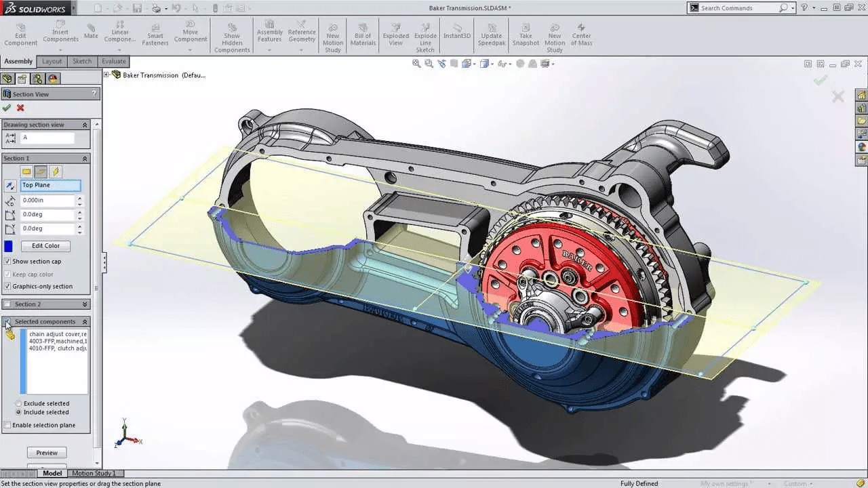Collapse the Selected components group
Viewport: 868px width, 488px height.
point(85,321)
